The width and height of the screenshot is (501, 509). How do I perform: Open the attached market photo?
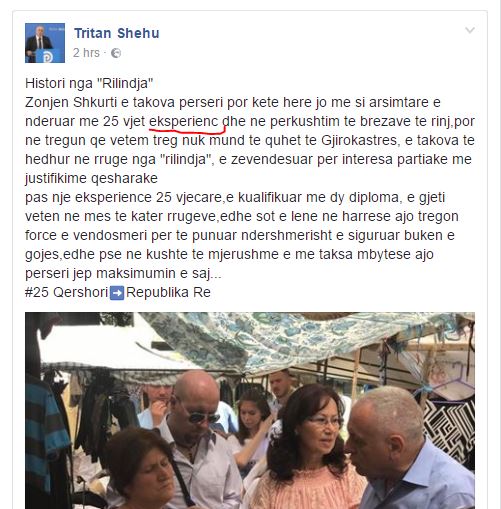click(250, 410)
